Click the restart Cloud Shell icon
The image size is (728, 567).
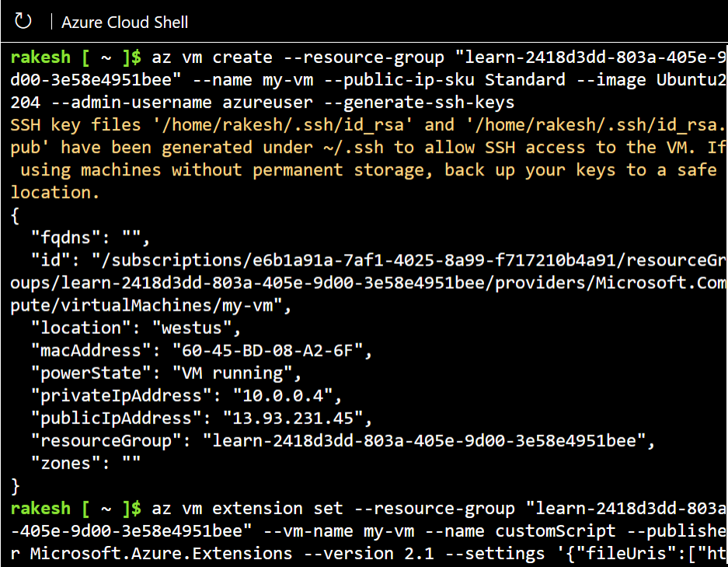click(x=23, y=21)
